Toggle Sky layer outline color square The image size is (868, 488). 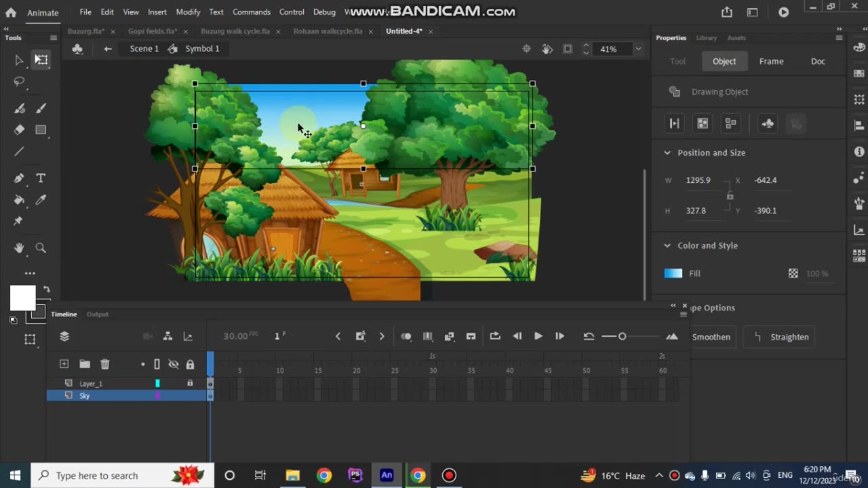pos(157,395)
